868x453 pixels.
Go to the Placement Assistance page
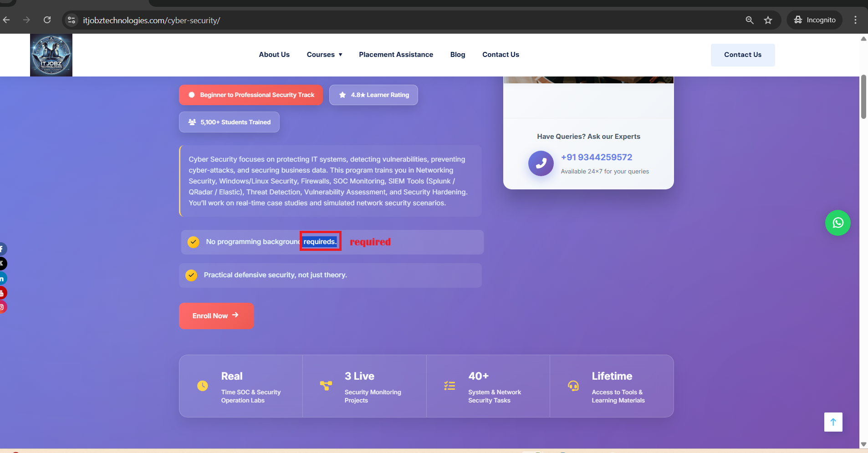(396, 55)
